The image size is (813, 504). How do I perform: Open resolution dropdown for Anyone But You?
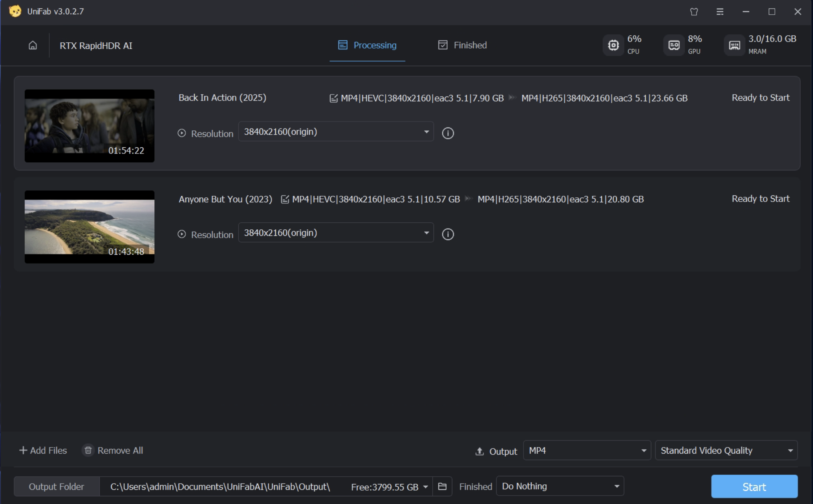(x=336, y=232)
